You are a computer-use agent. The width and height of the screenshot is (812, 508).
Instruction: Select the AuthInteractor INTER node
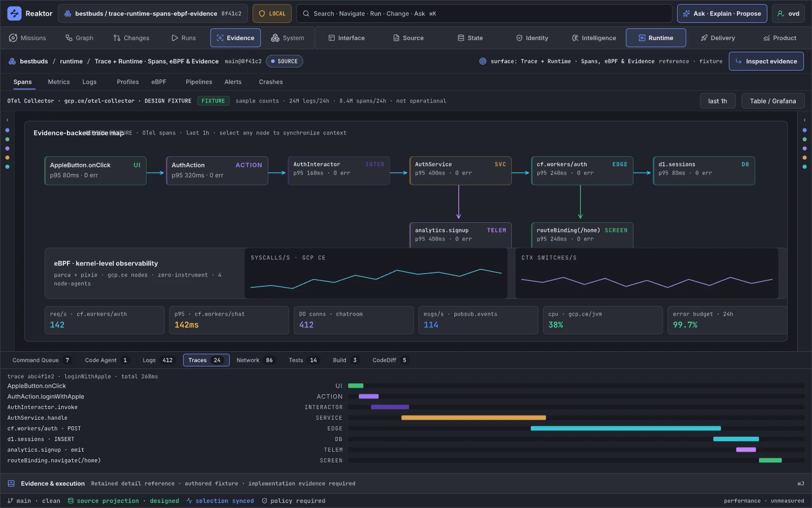click(x=339, y=171)
